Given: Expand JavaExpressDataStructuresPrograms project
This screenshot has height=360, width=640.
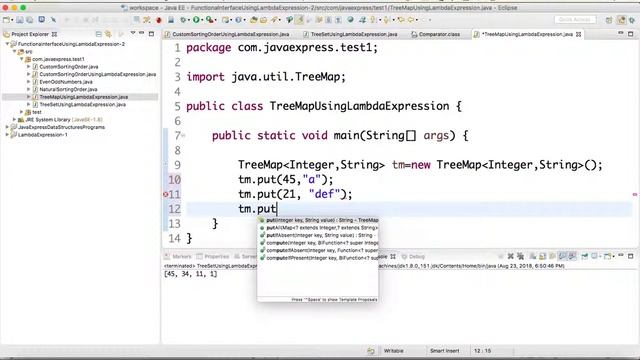Looking at the screenshot, I should (7, 127).
